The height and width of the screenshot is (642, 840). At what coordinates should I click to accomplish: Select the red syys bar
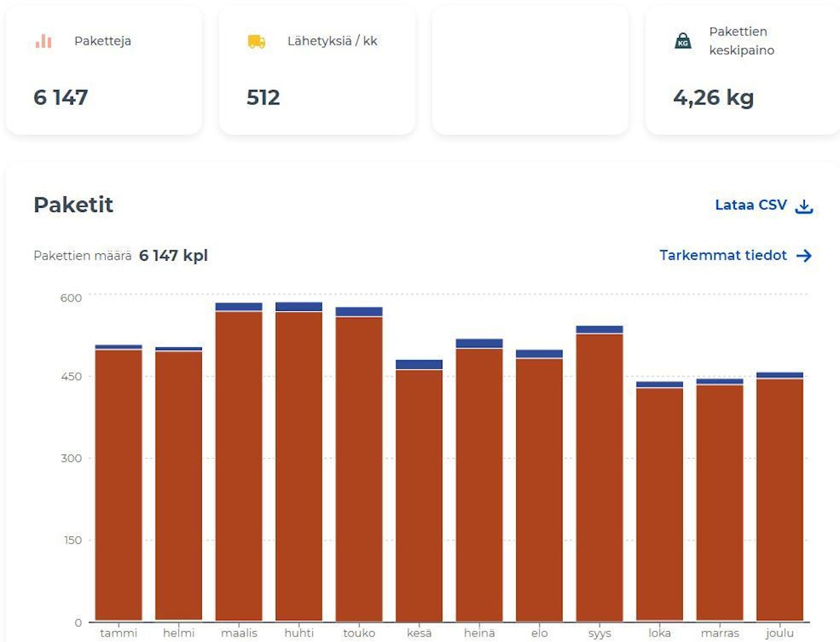pyautogui.click(x=600, y=477)
